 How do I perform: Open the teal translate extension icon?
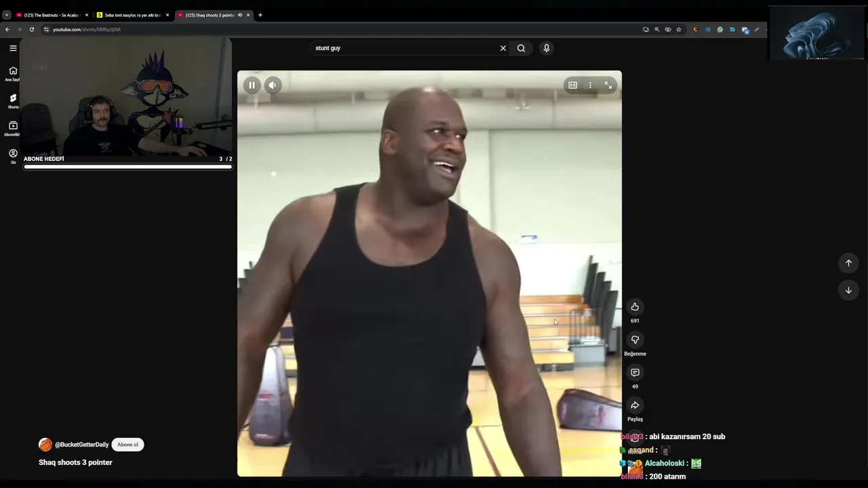point(732,30)
